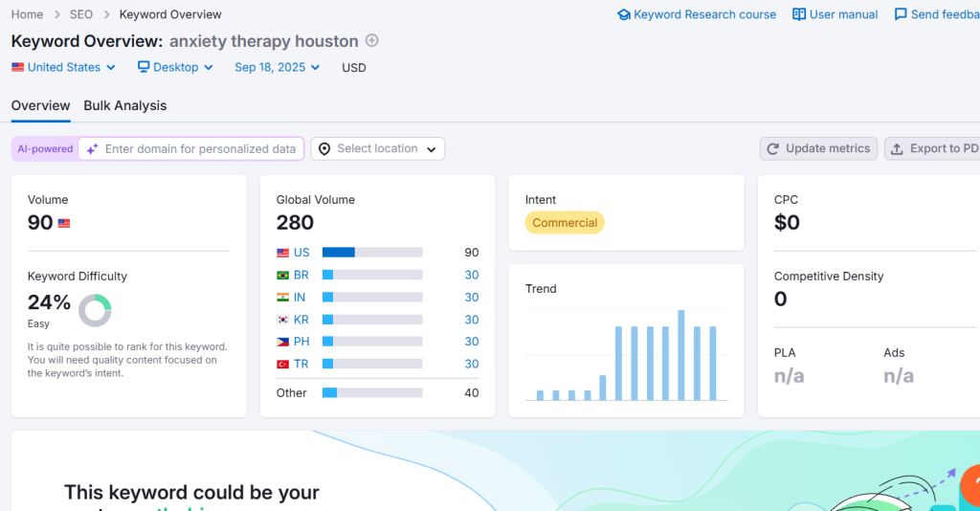Click the Keyword Difficulty 24% value
Viewport: 980px width, 511px height.
pos(49,302)
